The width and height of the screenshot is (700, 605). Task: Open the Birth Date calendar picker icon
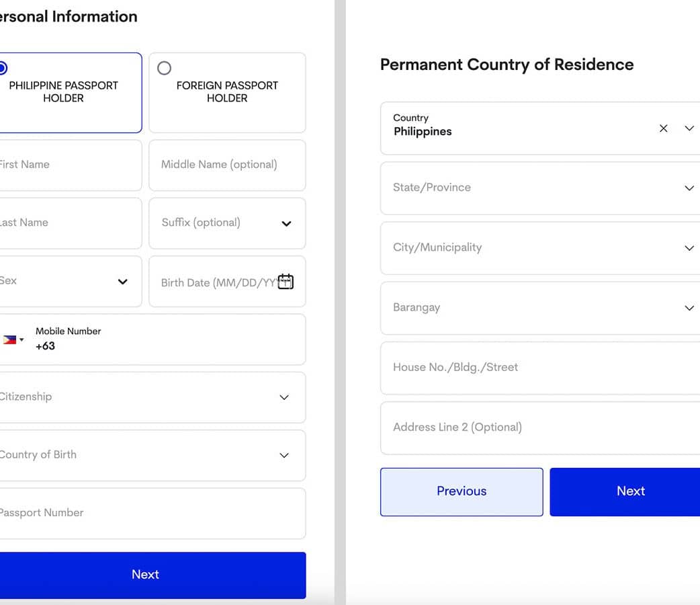coord(286,282)
